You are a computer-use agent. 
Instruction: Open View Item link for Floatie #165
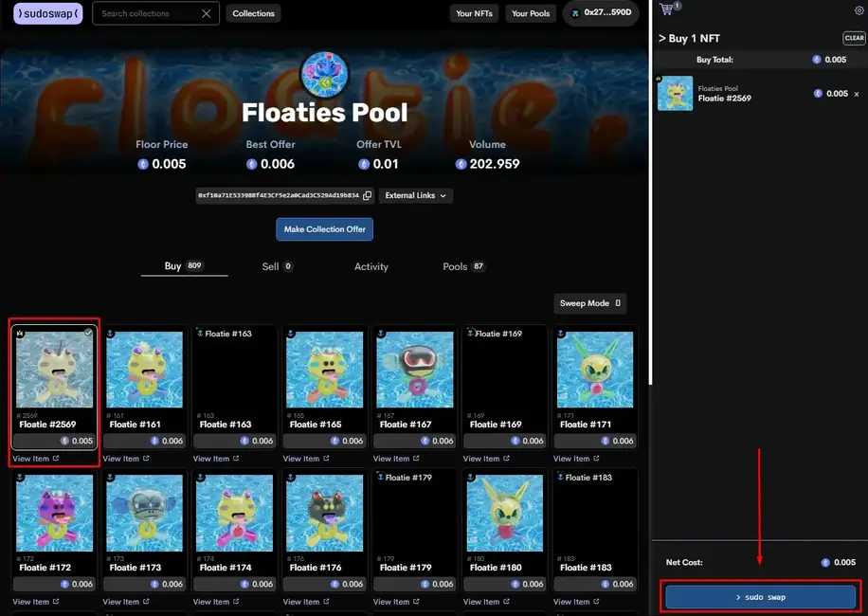(x=306, y=459)
